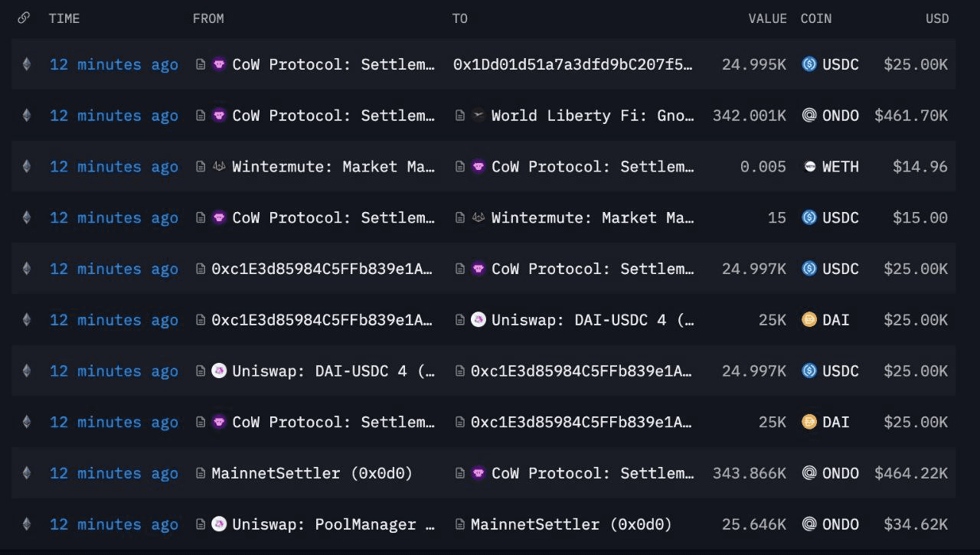
Task: Click the CoW Protocol logo in the 0.005 WETH recipient
Action: (479, 167)
